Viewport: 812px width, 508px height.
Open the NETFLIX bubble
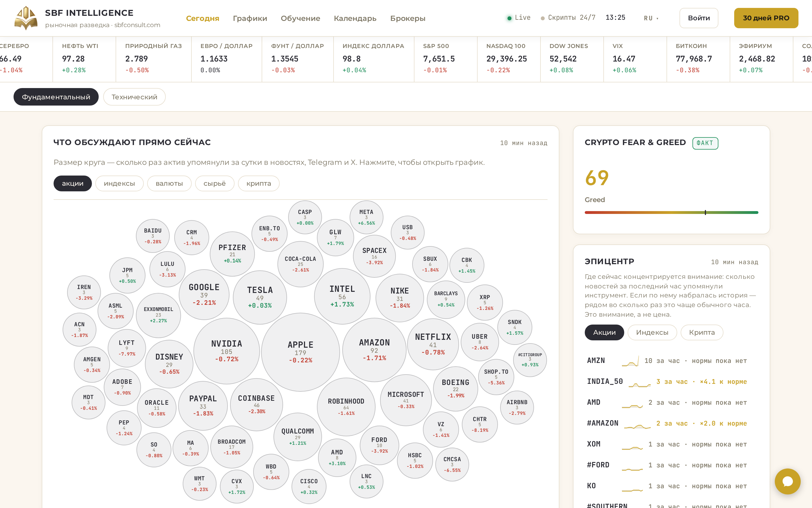[x=433, y=344]
